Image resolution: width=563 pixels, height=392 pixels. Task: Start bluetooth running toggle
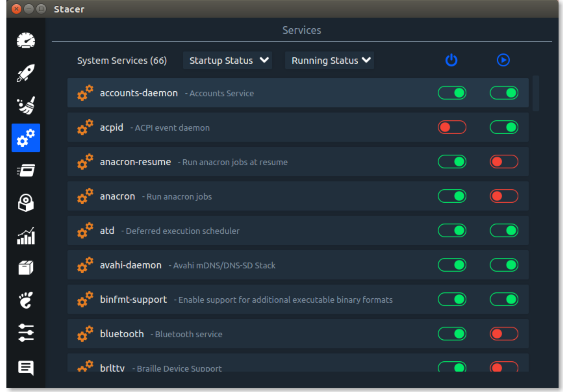(x=504, y=334)
